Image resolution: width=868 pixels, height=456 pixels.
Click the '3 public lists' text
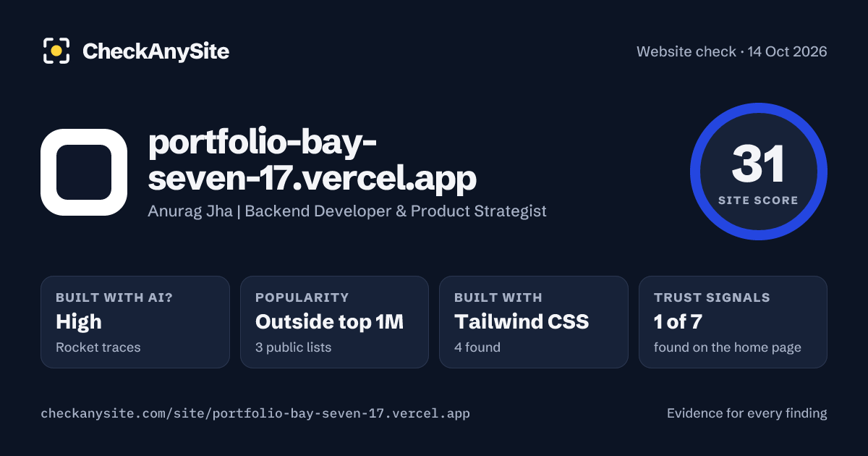pyautogui.click(x=293, y=347)
